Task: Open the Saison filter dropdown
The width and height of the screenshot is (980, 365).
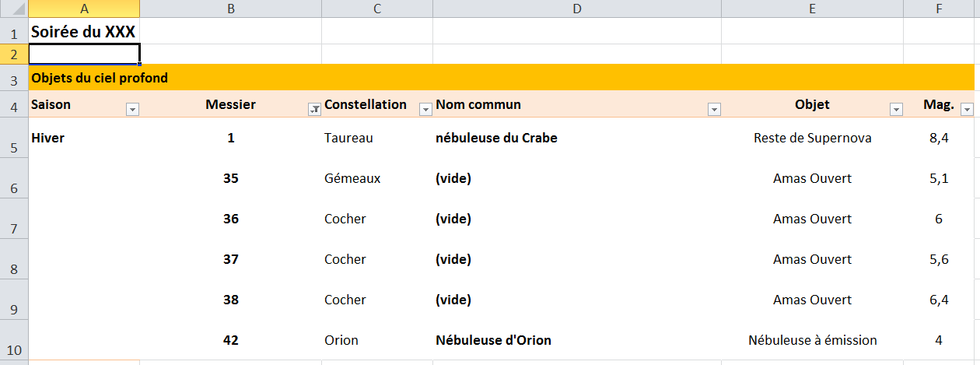Action: pos(132,110)
